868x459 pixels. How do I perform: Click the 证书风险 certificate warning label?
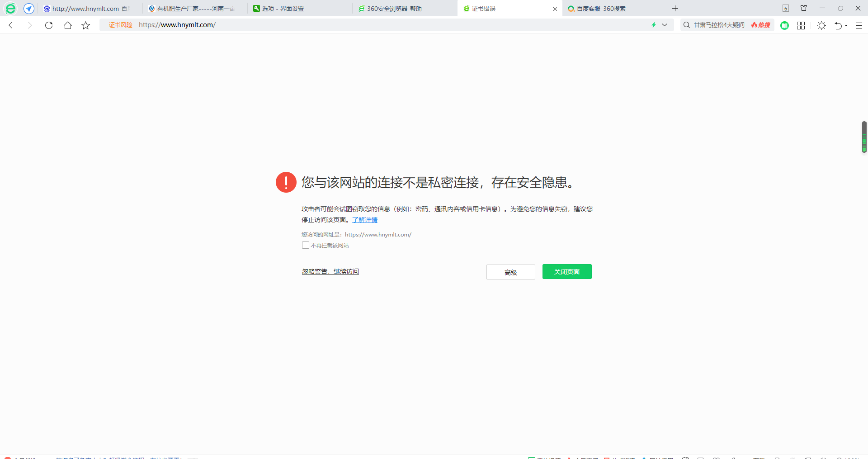120,25
